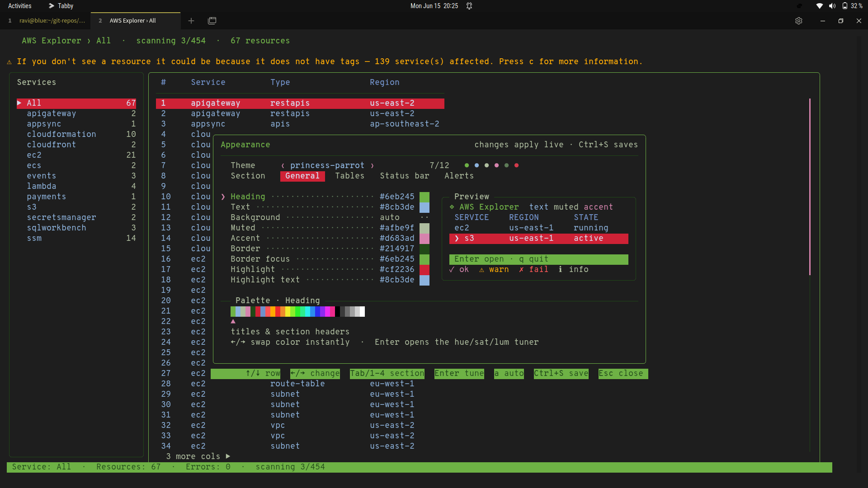Show more columns via 3 more cols arrow
The image size is (868, 488).
pos(228,456)
